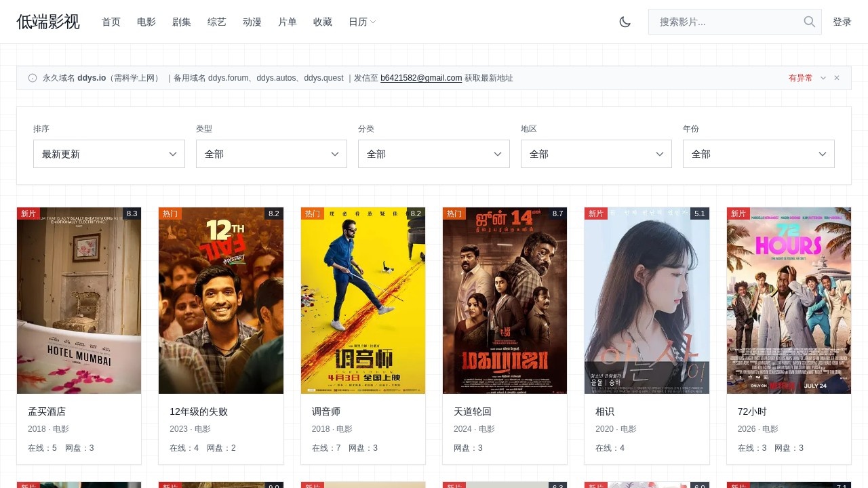
Task: Click the 低端影视 site logo
Action: 48,22
